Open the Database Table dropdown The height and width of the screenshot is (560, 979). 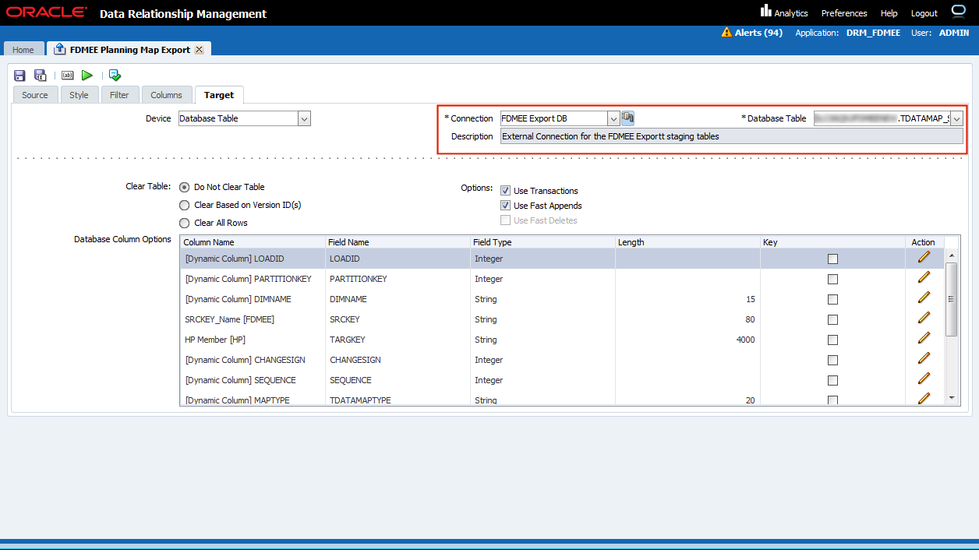click(957, 118)
